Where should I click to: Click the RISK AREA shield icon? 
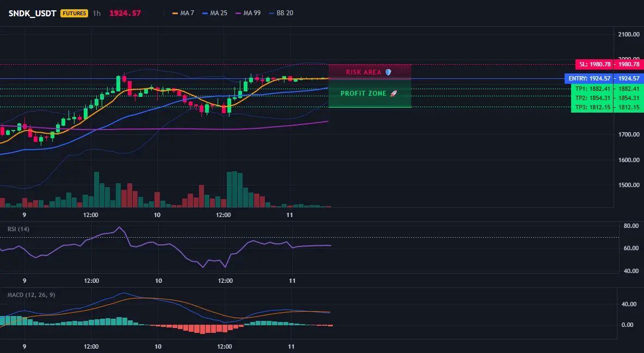388,72
